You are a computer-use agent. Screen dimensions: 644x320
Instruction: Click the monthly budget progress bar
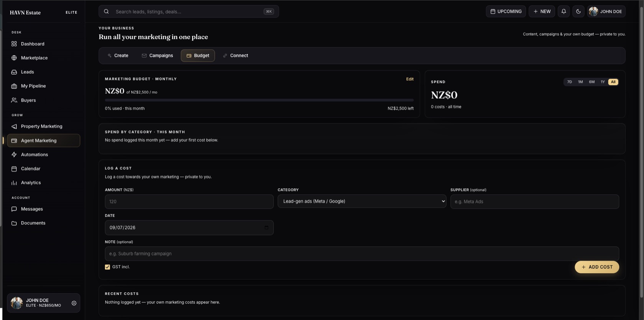pos(259,100)
